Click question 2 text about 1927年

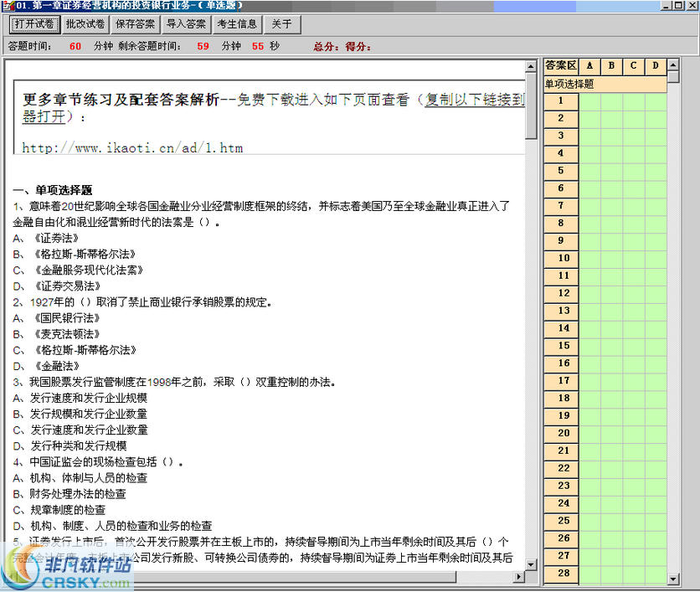pyautogui.click(x=142, y=302)
